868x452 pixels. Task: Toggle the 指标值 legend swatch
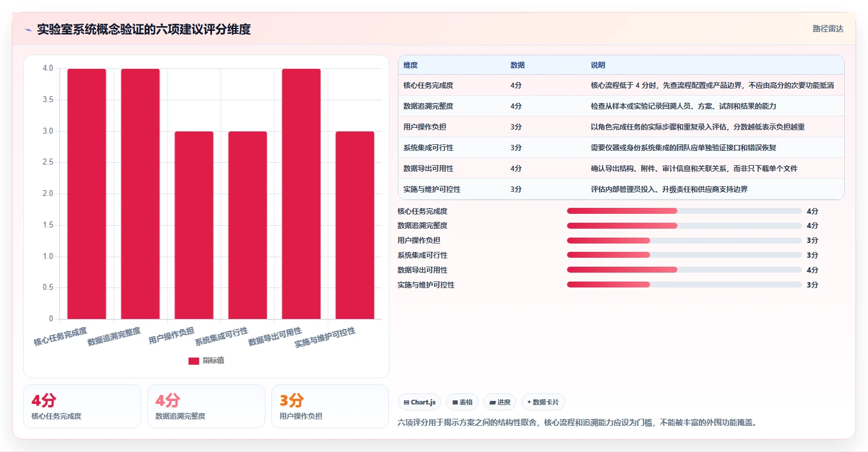(194, 361)
